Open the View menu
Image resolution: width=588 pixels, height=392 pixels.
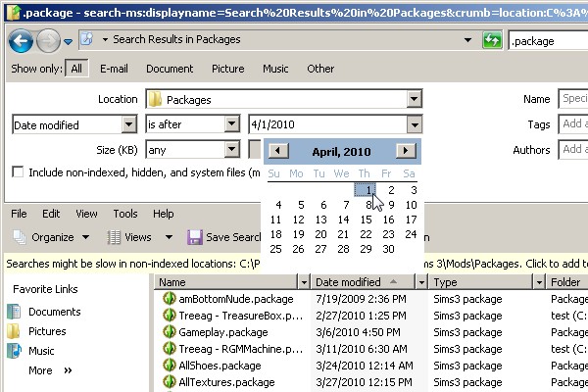[x=86, y=214]
